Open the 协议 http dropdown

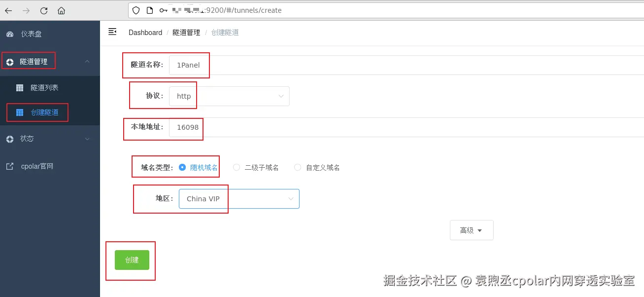click(x=229, y=96)
